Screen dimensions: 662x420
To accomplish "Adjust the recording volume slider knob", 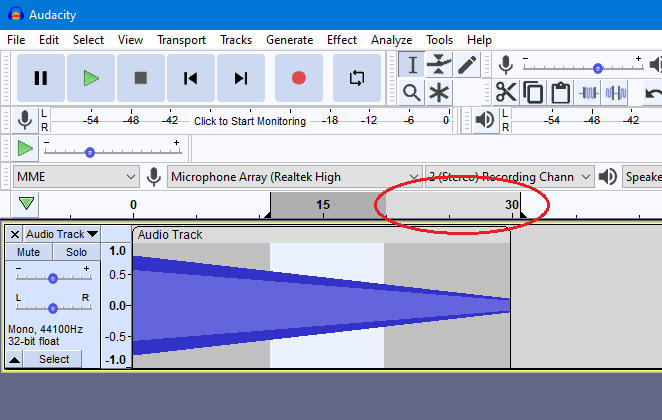I will 597,68.
